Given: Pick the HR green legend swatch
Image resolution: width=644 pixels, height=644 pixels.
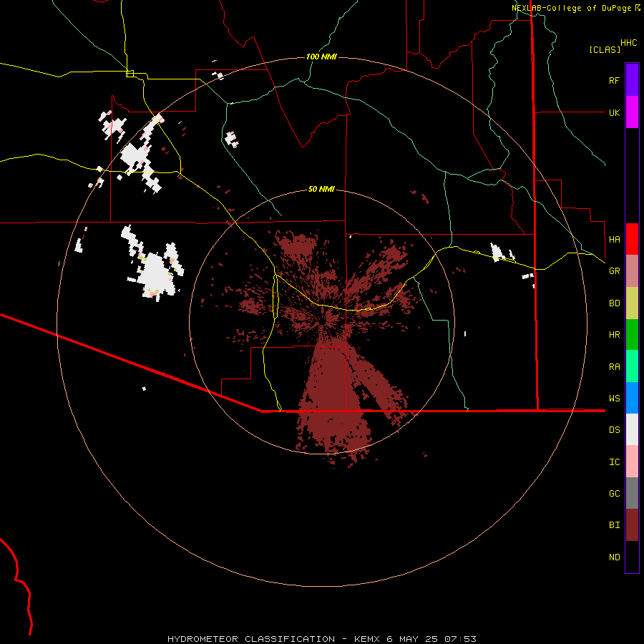Looking at the screenshot, I should 632,335.
